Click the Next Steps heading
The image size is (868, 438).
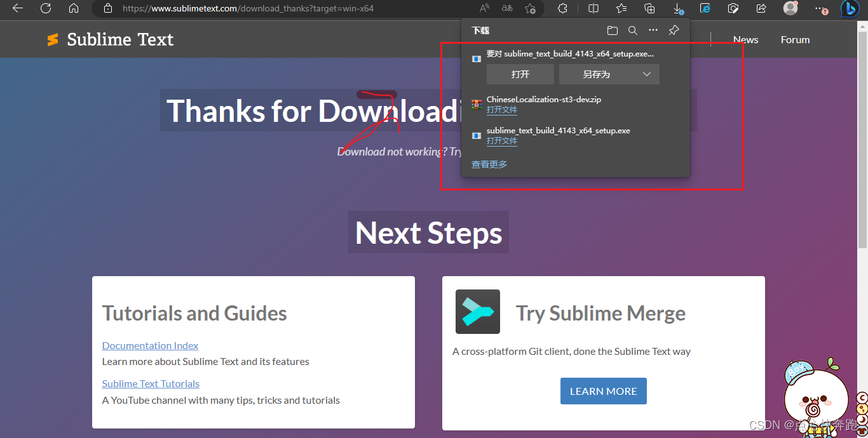pyautogui.click(x=429, y=232)
